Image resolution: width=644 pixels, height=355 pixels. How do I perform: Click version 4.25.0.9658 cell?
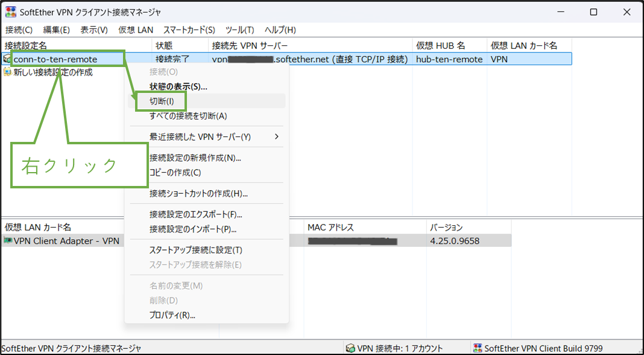tap(455, 241)
